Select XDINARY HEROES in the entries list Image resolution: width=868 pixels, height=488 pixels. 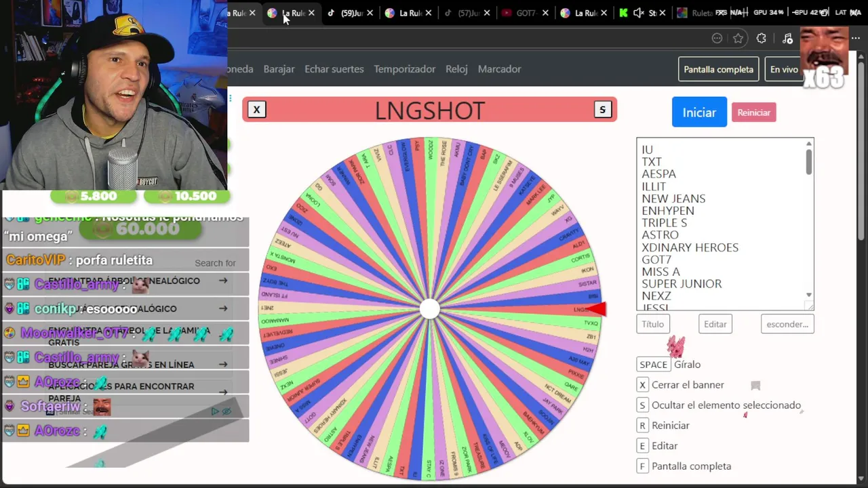(x=690, y=247)
